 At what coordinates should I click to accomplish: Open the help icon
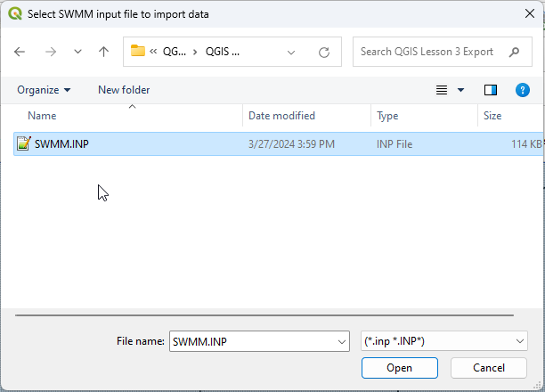[523, 90]
